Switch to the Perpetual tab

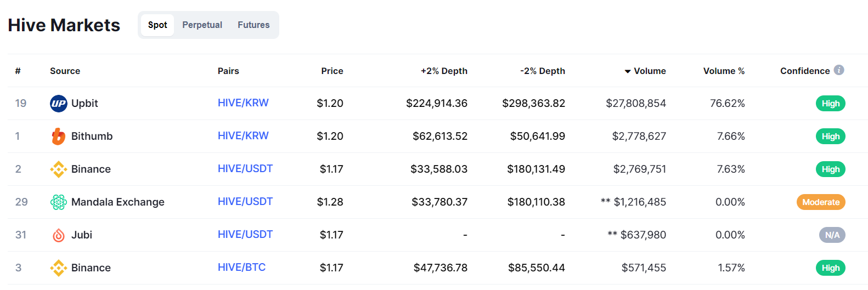pos(202,25)
